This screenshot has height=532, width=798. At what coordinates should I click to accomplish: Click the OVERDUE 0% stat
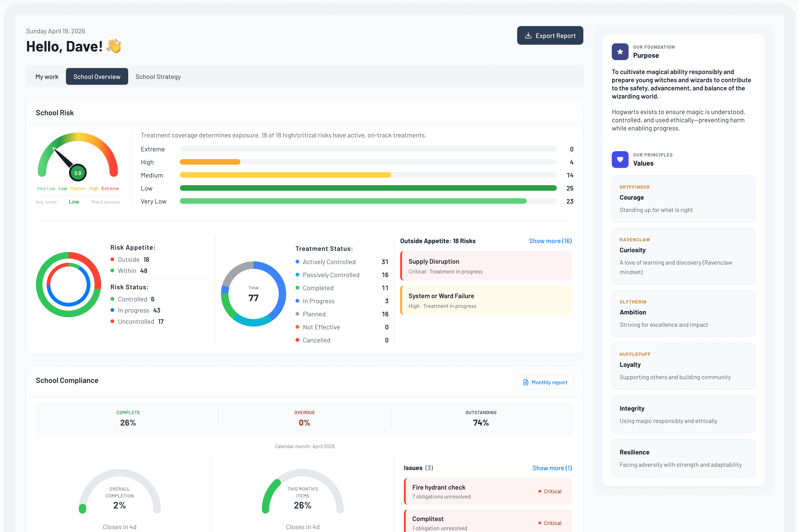[304, 419]
